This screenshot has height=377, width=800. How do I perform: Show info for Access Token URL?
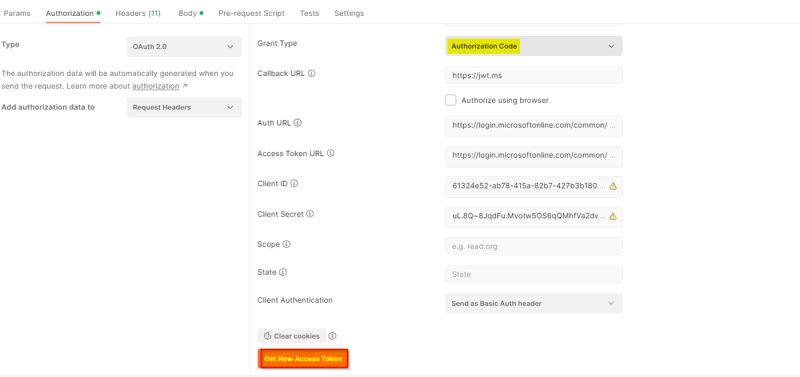tap(331, 153)
